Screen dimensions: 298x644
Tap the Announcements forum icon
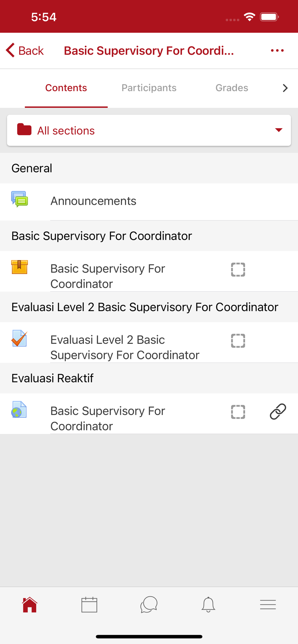click(x=19, y=199)
